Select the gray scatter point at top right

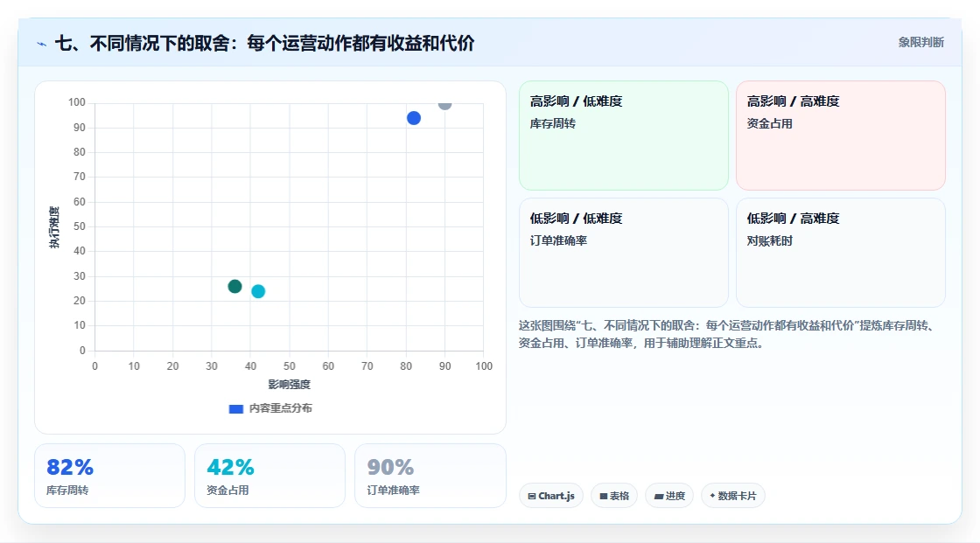click(444, 104)
